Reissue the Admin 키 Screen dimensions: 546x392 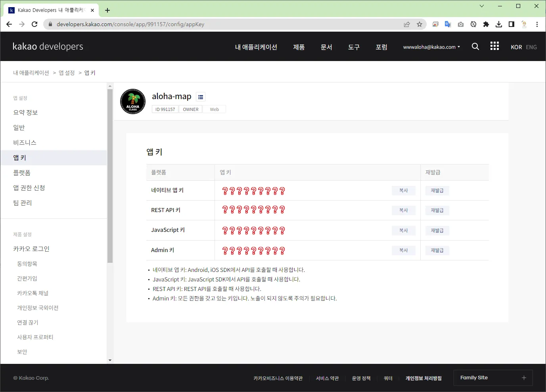(437, 250)
